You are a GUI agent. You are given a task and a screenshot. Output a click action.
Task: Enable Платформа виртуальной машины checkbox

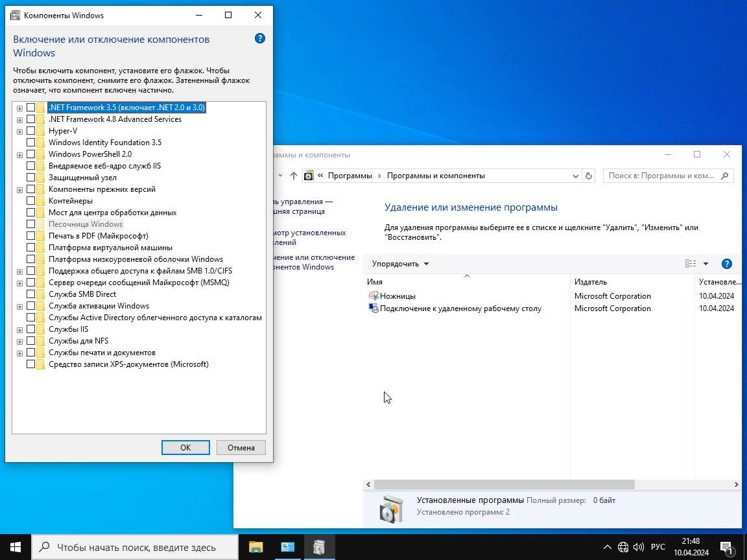[30, 248]
